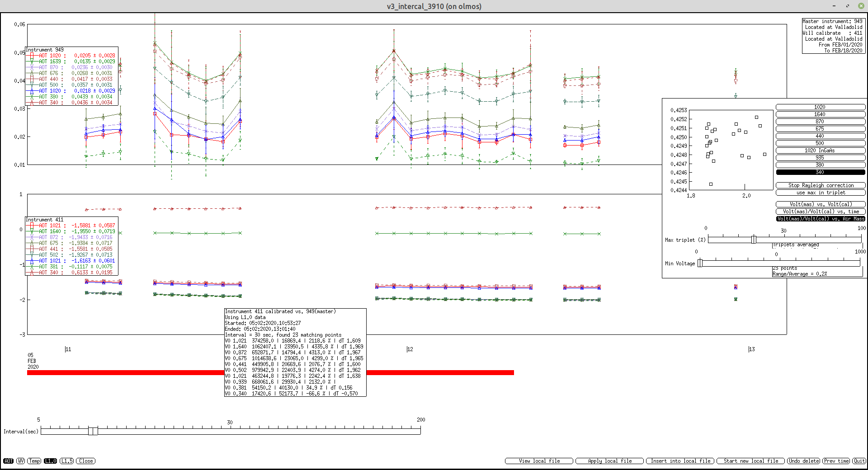Click the bottom-left Close button
The height and width of the screenshot is (470, 868).
point(86,461)
